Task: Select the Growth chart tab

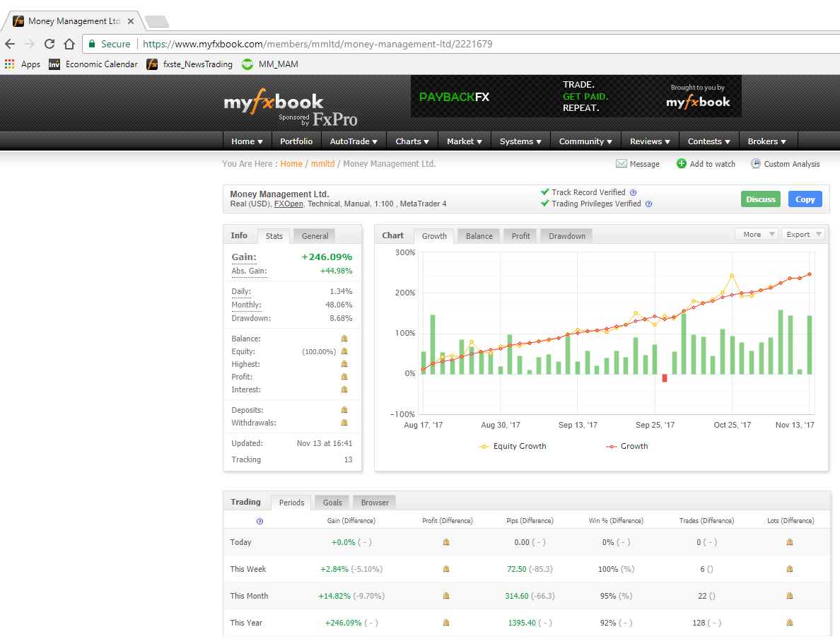Action: [434, 236]
